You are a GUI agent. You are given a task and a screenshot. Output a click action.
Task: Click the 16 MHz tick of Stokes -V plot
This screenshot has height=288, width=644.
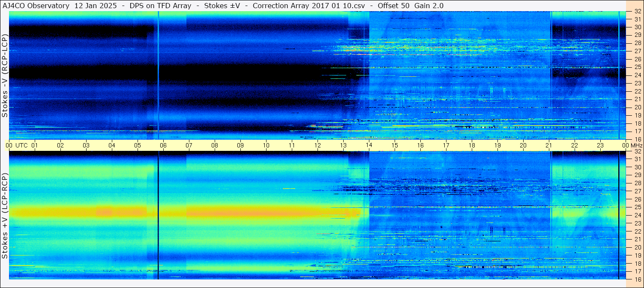click(x=637, y=139)
